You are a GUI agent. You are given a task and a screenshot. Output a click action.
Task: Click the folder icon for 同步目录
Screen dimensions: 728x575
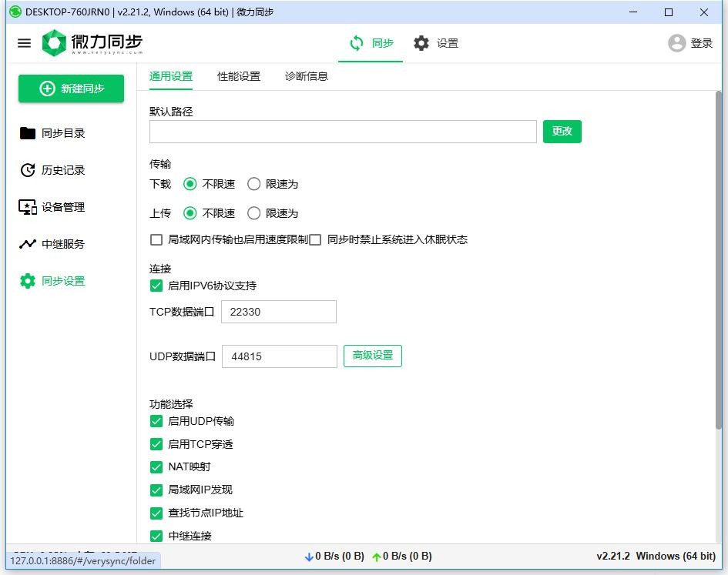28,133
